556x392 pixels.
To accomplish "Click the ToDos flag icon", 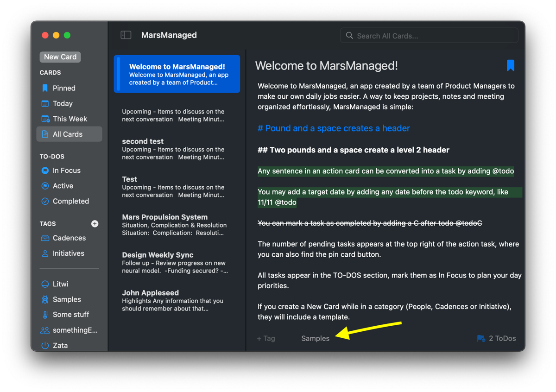I will pyautogui.click(x=480, y=338).
